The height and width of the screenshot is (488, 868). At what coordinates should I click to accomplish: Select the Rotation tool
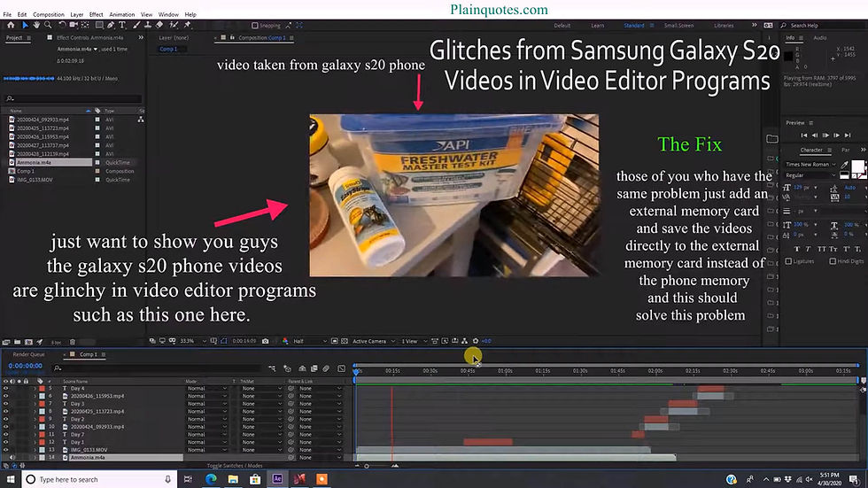point(62,25)
